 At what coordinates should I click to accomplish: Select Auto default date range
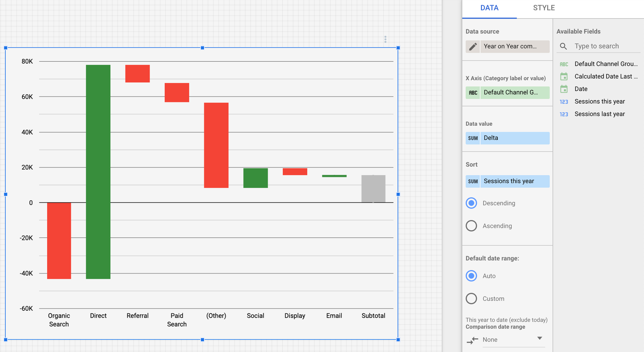tap(471, 276)
